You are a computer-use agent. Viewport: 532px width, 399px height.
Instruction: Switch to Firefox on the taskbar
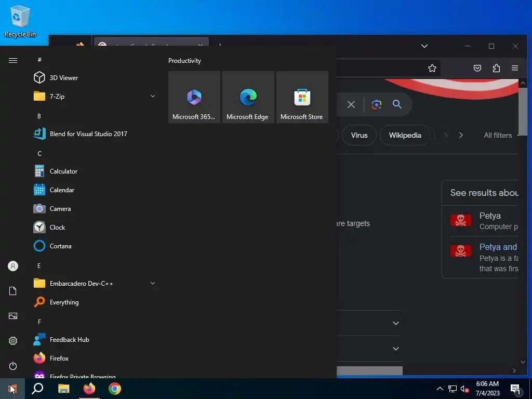click(x=89, y=389)
